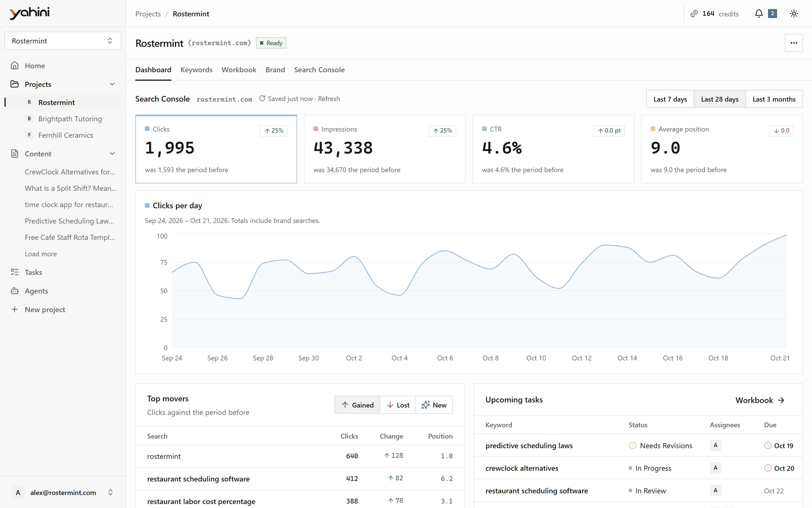Click the Change column header
812x508 pixels.
tap(391, 436)
